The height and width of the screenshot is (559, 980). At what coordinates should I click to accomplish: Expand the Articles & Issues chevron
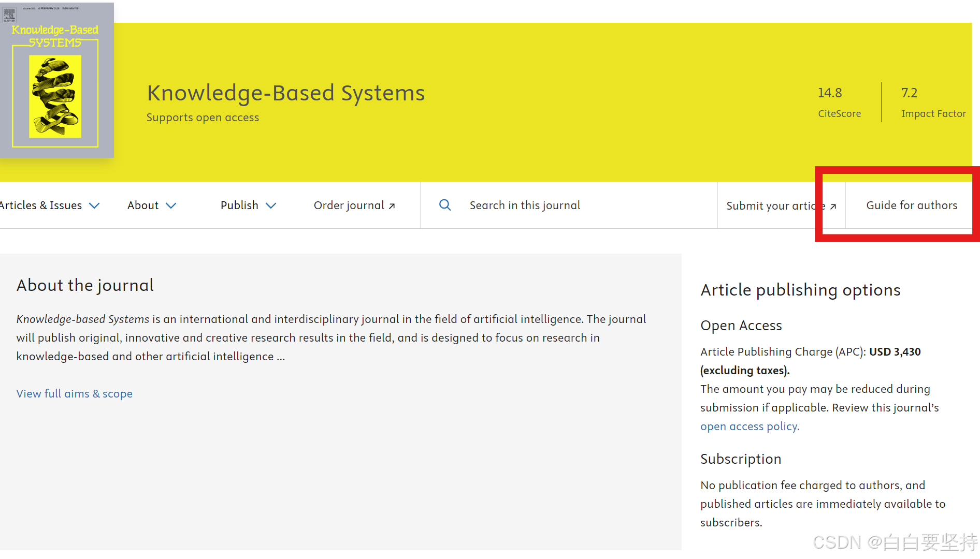click(94, 205)
